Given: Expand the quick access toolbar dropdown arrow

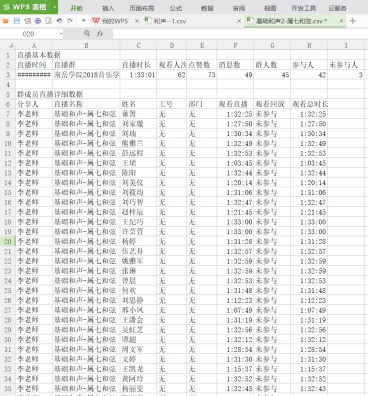Looking at the screenshot, I should [83, 21].
